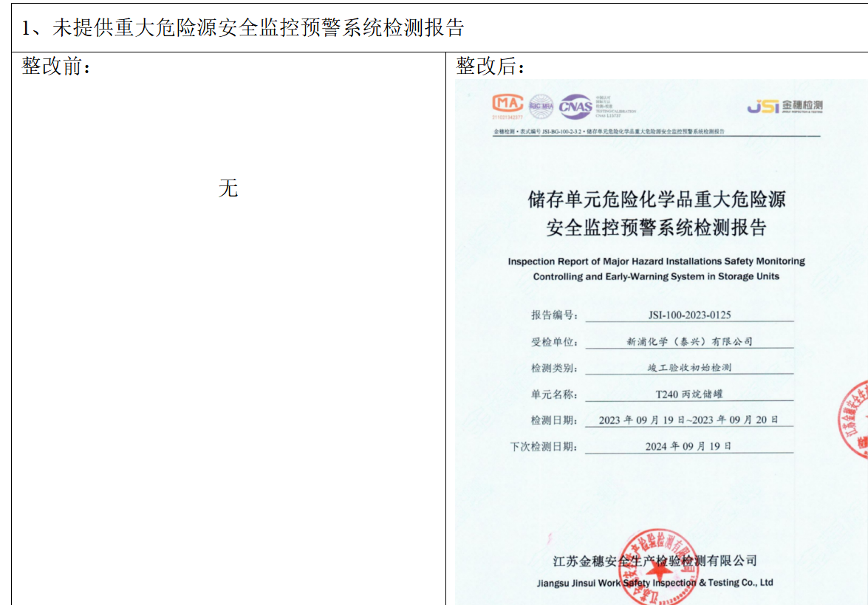The width and height of the screenshot is (868, 605).
Task: Click the report title line 储存单元危险化学品重大危险源
Action: click(x=656, y=199)
